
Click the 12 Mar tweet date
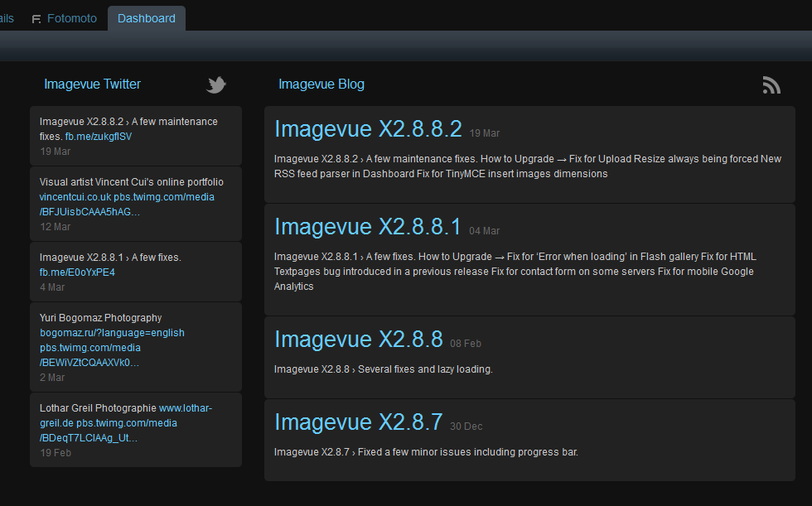[x=55, y=227]
